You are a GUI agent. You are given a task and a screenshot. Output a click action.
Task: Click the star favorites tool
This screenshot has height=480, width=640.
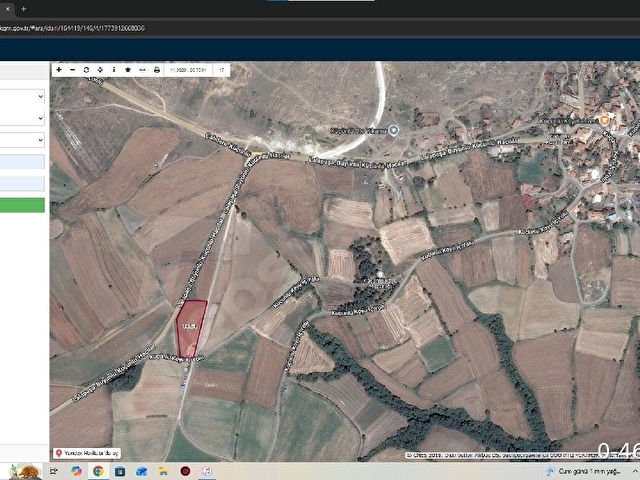point(128,70)
